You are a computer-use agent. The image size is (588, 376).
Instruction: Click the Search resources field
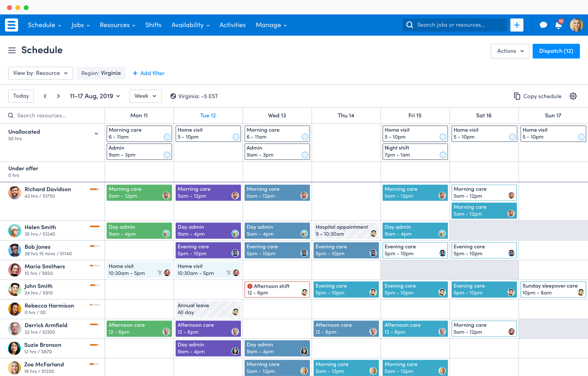(x=54, y=115)
